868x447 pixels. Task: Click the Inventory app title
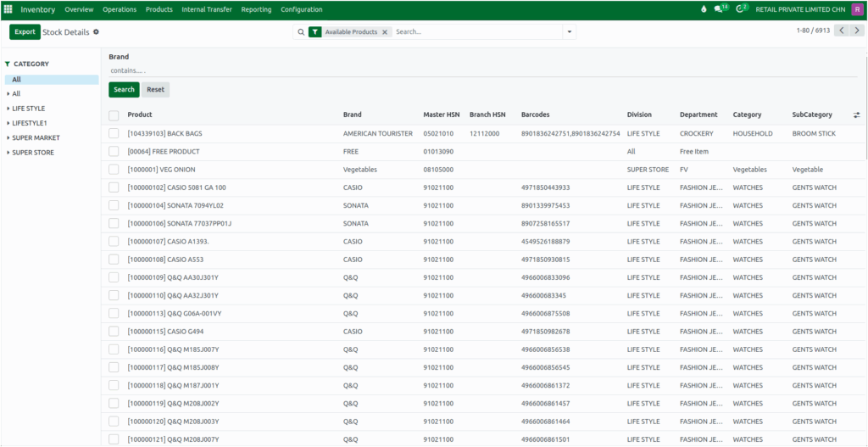tap(38, 9)
